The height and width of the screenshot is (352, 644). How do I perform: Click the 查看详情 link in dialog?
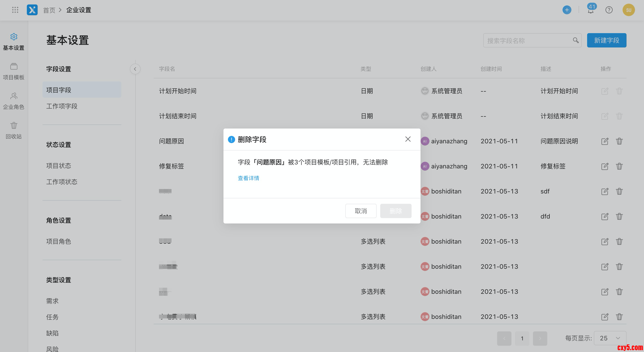tap(248, 178)
